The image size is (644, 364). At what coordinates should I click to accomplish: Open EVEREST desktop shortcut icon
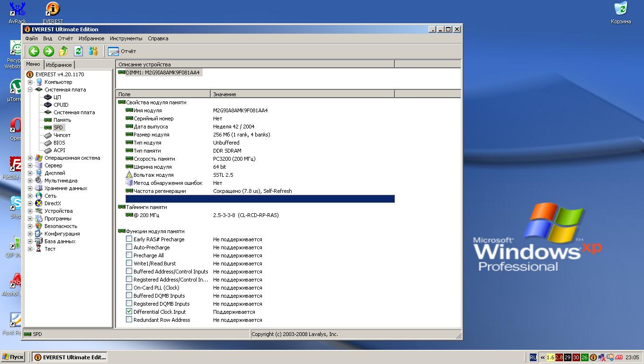pos(53,13)
